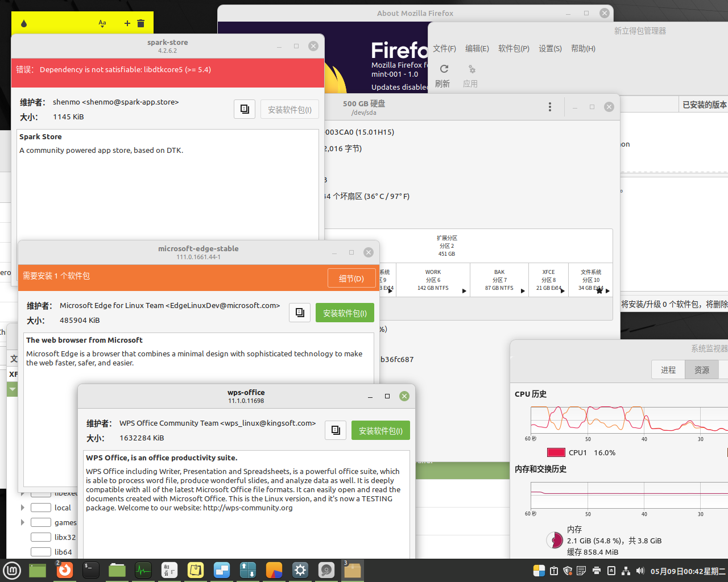
Task: Open 设置(S) menu in Synaptic
Action: point(550,48)
